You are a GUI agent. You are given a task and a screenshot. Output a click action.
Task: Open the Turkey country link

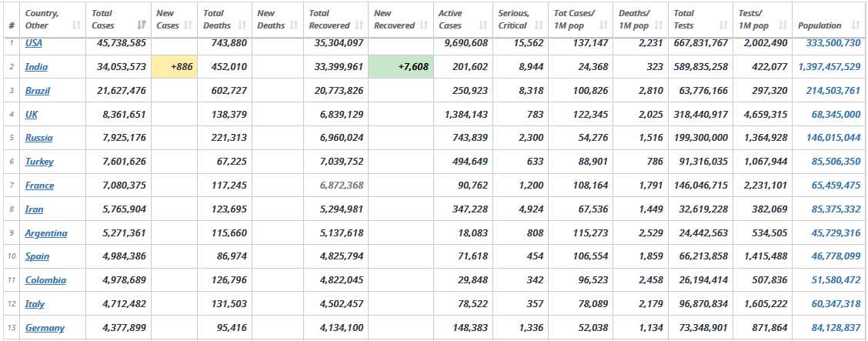pos(39,162)
